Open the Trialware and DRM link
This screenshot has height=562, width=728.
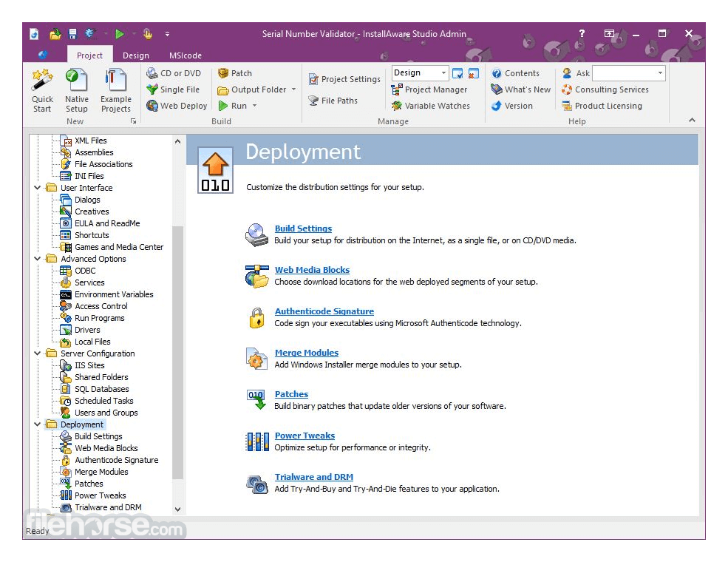pos(314,477)
